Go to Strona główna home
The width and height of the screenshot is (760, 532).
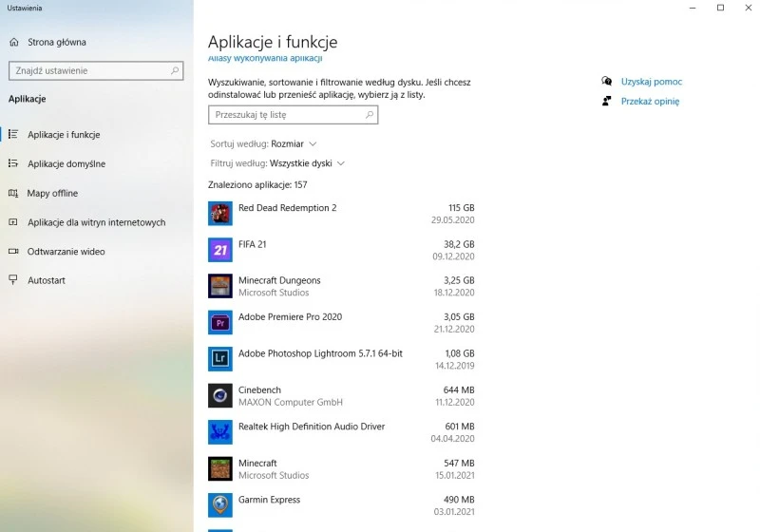click(x=56, y=42)
